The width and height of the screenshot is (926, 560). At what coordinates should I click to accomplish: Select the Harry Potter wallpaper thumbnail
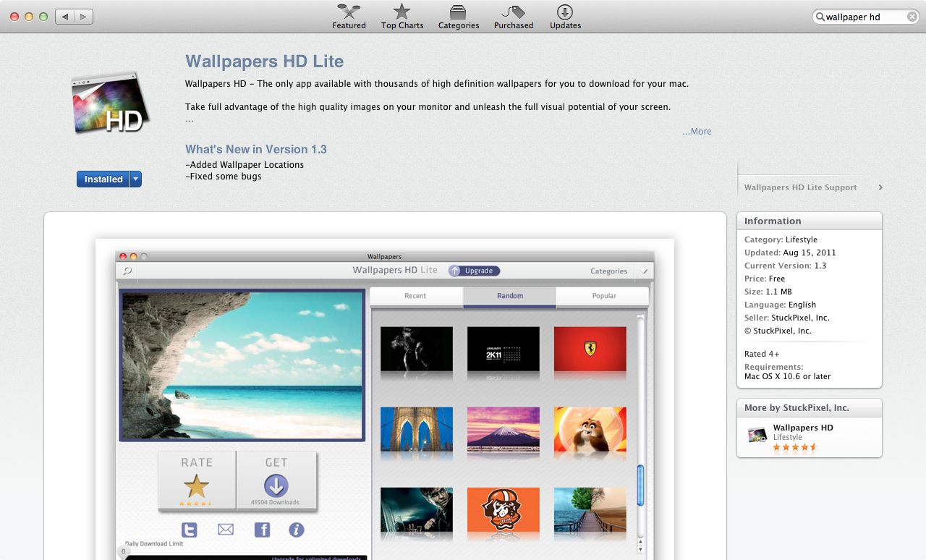pos(417,510)
